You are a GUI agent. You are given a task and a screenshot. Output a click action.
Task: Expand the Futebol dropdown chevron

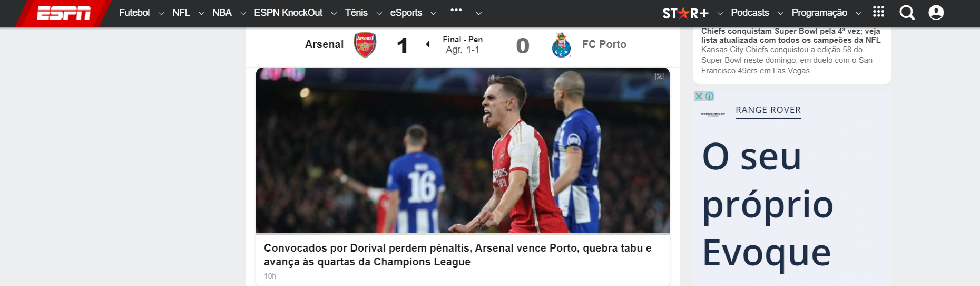click(x=161, y=14)
